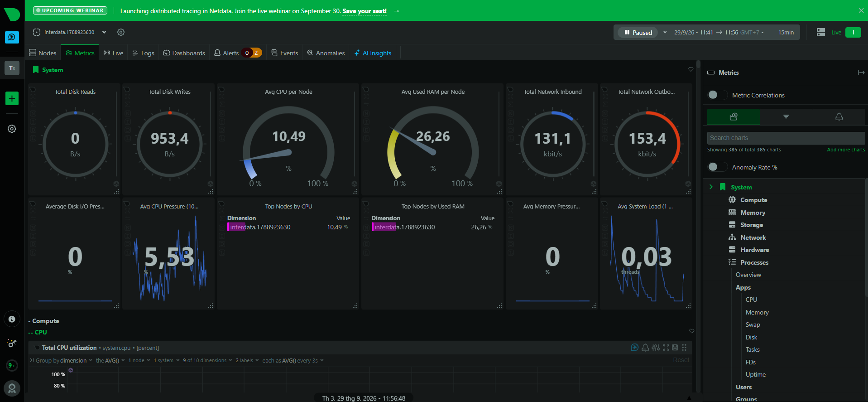Dismiss the webinar announcement banner

click(861, 10)
